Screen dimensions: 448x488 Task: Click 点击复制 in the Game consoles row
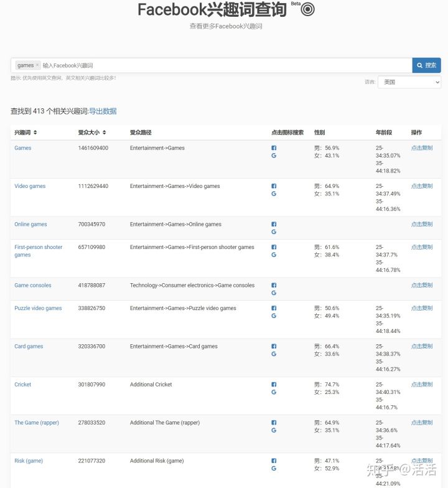point(422,285)
